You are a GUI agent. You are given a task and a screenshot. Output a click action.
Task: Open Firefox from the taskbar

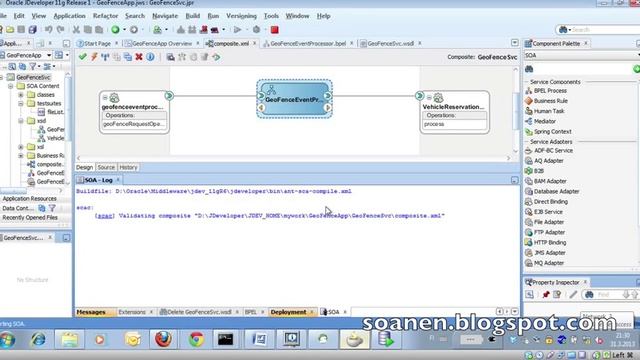[163, 339]
